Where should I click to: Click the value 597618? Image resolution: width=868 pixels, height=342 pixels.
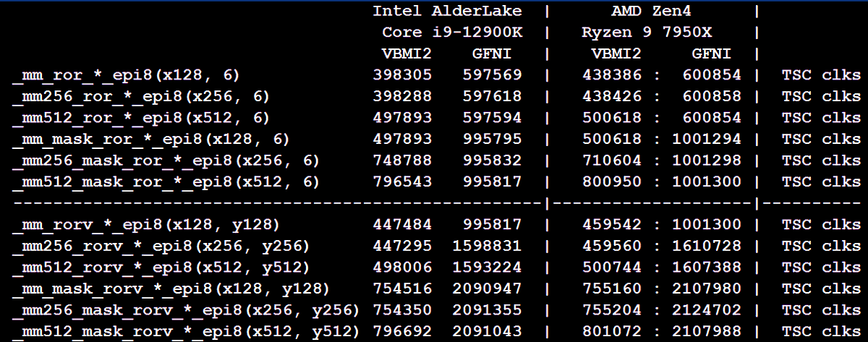click(492, 96)
